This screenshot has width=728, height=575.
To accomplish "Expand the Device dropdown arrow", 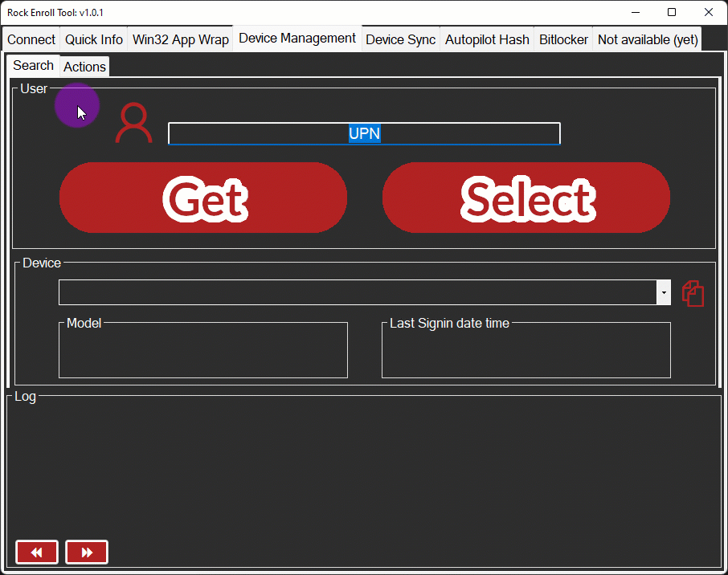I will [x=664, y=293].
